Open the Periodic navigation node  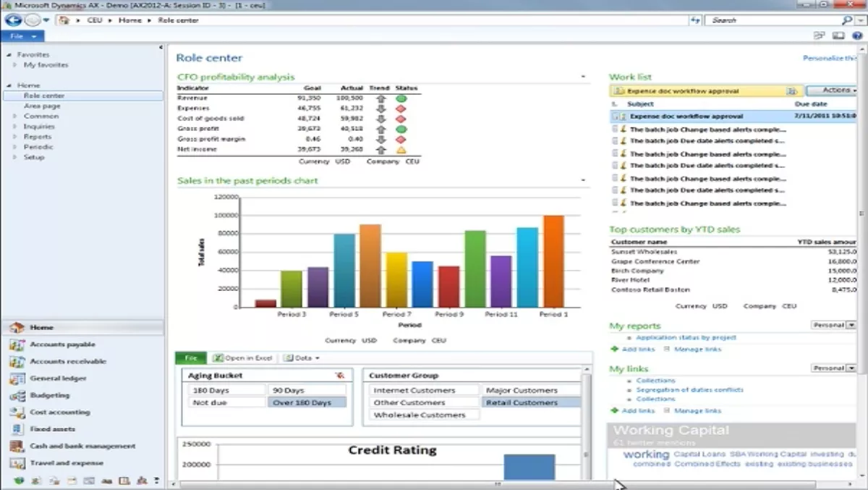pos(38,147)
